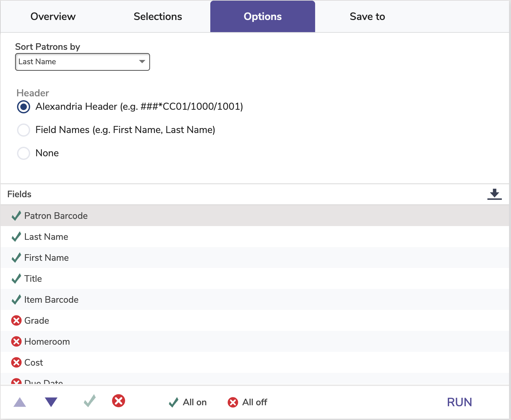The width and height of the screenshot is (511, 420).
Task: Enable the Homeroom field via red X
Action: (x=16, y=341)
